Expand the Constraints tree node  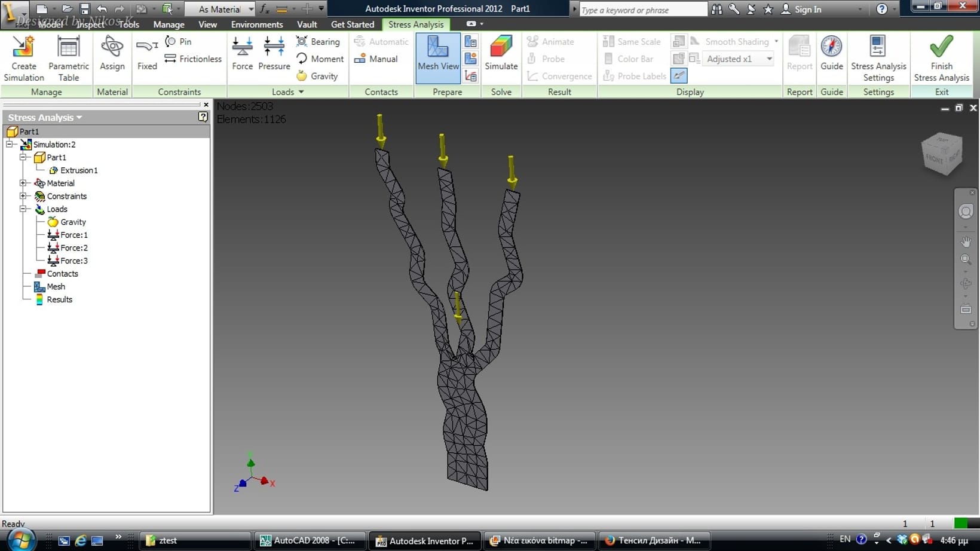[23, 196]
